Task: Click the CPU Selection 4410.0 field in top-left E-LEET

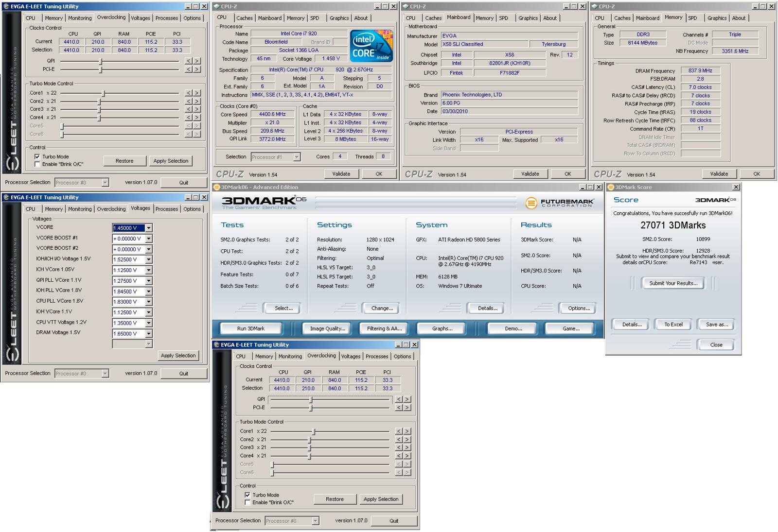Action: tap(71, 50)
